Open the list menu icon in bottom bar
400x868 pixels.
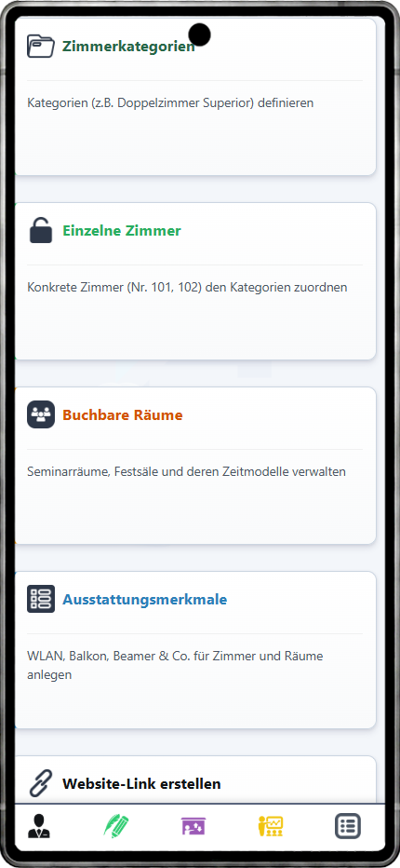click(348, 826)
